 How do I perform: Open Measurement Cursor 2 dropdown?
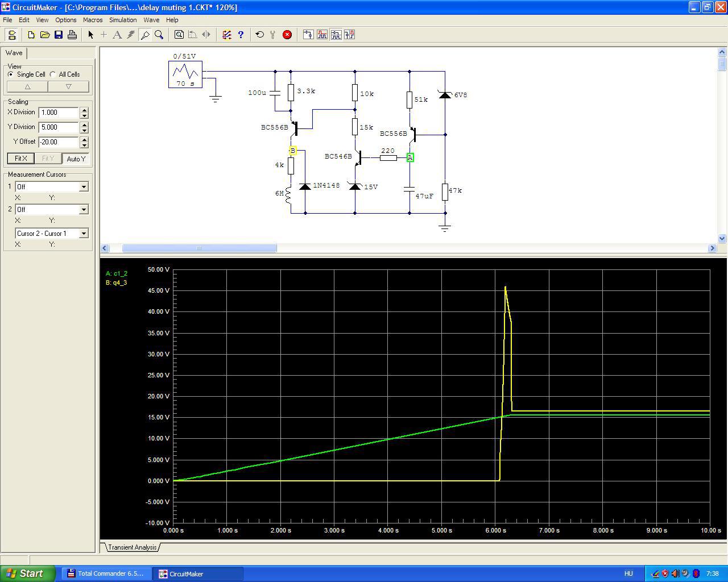point(84,210)
